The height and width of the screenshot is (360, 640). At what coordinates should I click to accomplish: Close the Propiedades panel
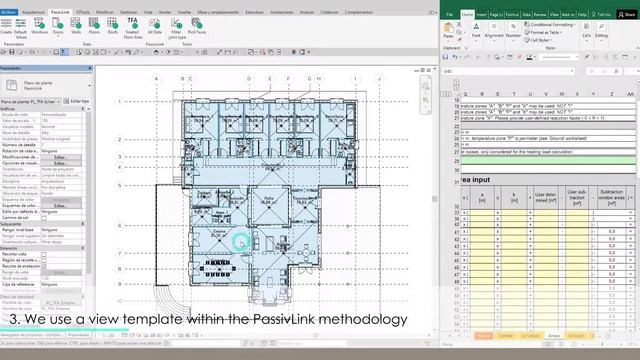pyautogui.click(x=90, y=68)
